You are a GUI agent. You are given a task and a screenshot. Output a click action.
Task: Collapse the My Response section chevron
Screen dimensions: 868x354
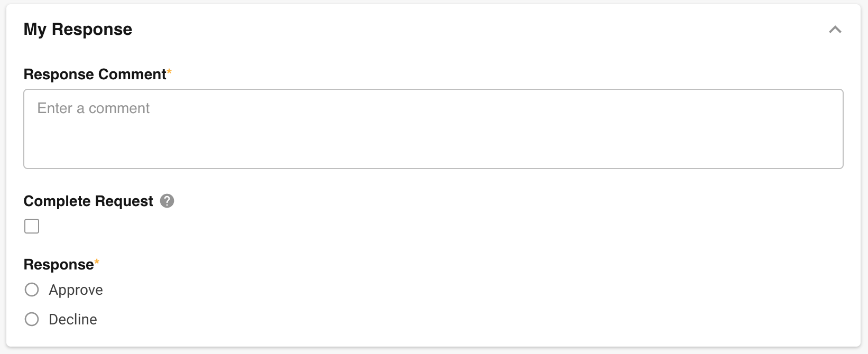coord(835,30)
